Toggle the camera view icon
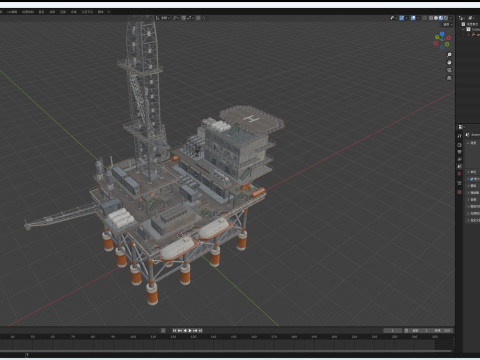Screen dimensions: 480x360 click(449, 70)
